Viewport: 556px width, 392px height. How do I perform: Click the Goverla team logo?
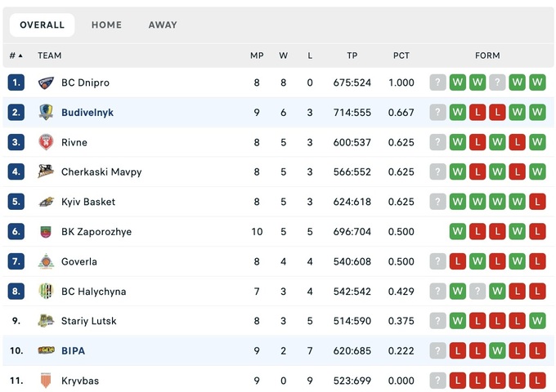[46, 261]
